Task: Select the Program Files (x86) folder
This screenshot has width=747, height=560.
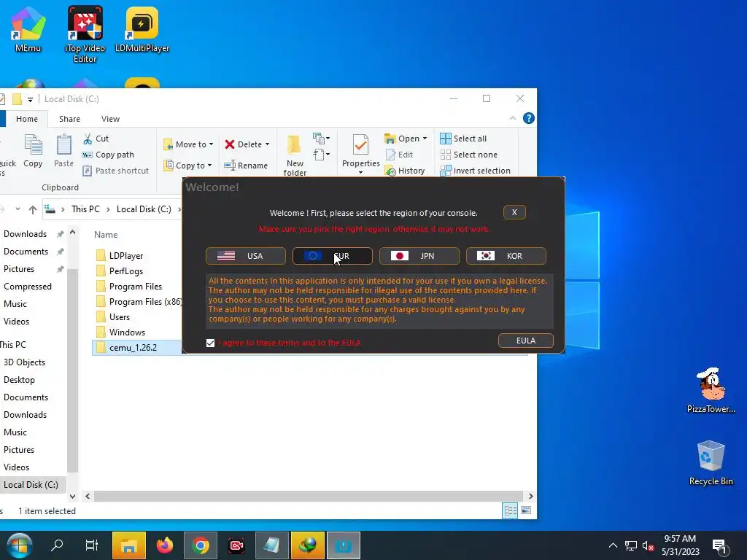Action: [x=138, y=301]
